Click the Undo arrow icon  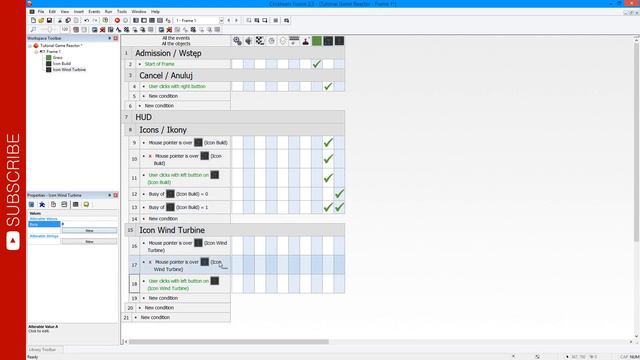pos(87,20)
